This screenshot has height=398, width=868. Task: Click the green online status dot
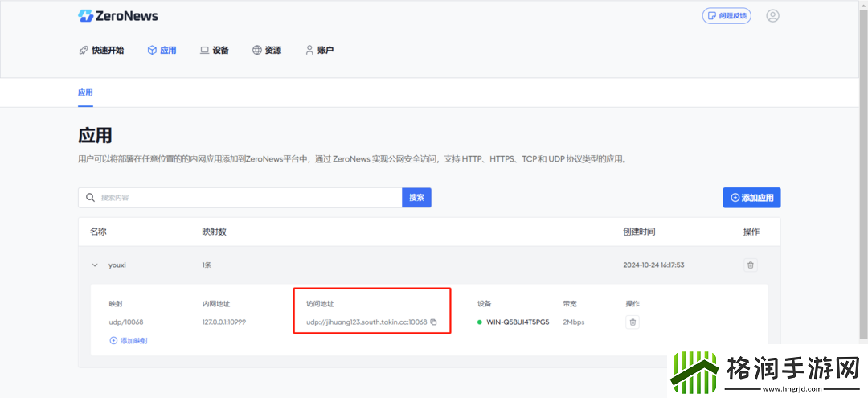[480, 322]
